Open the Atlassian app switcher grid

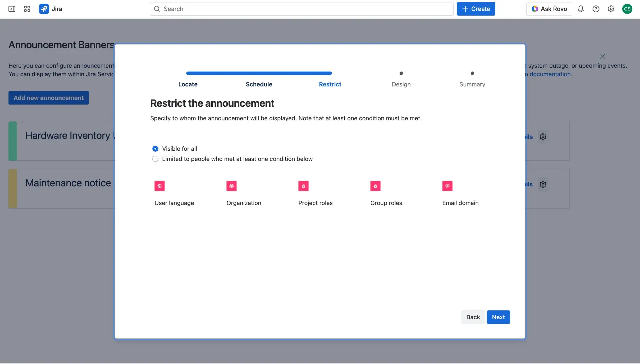point(27,9)
